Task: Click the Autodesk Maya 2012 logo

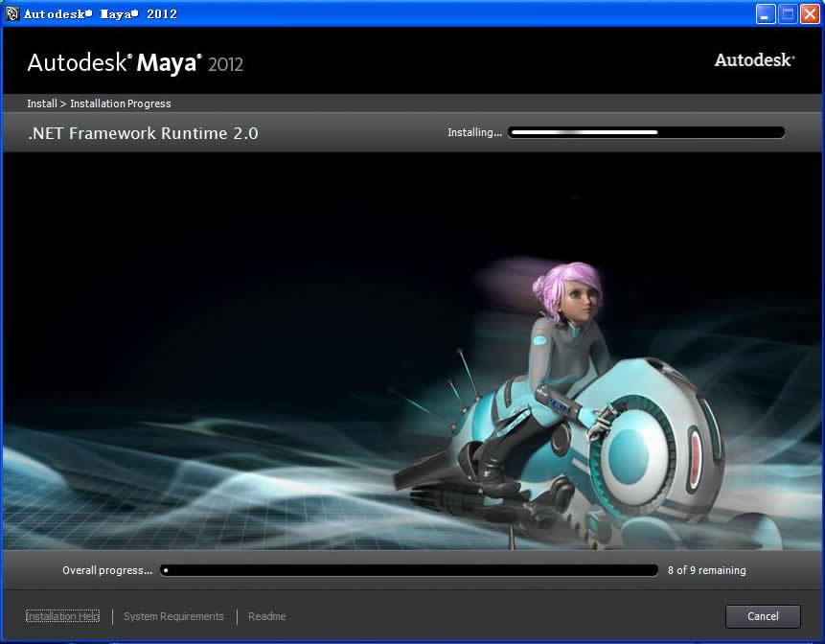Action: [135, 63]
